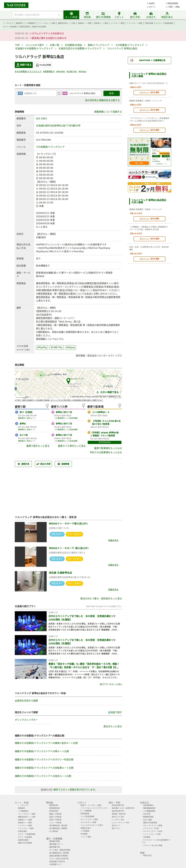186x868 pixels.
Task: Click 薬局/ドラッグストア breadcrumb link
Action: [x=99, y=45]
